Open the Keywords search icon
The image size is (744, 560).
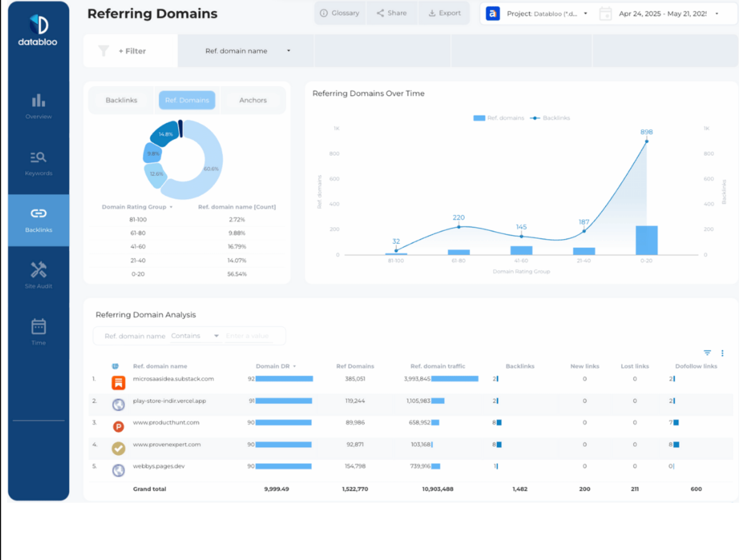[38, 157]
